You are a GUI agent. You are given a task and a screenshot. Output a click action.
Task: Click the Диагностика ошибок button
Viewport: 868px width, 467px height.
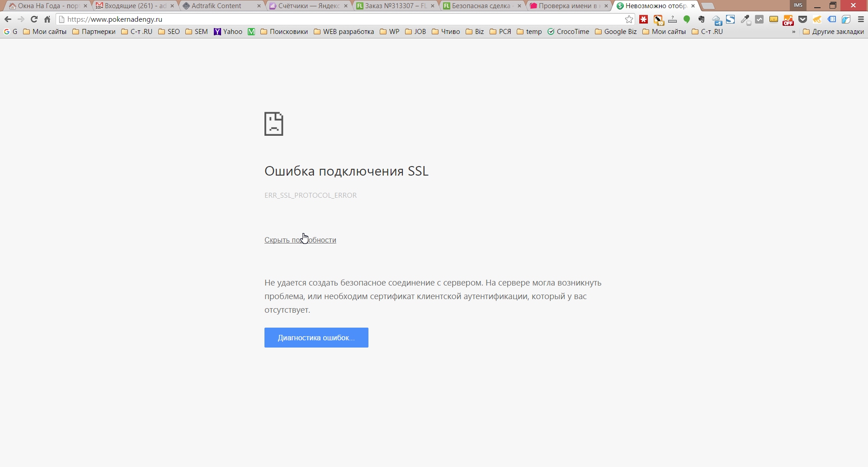(316, 338)
